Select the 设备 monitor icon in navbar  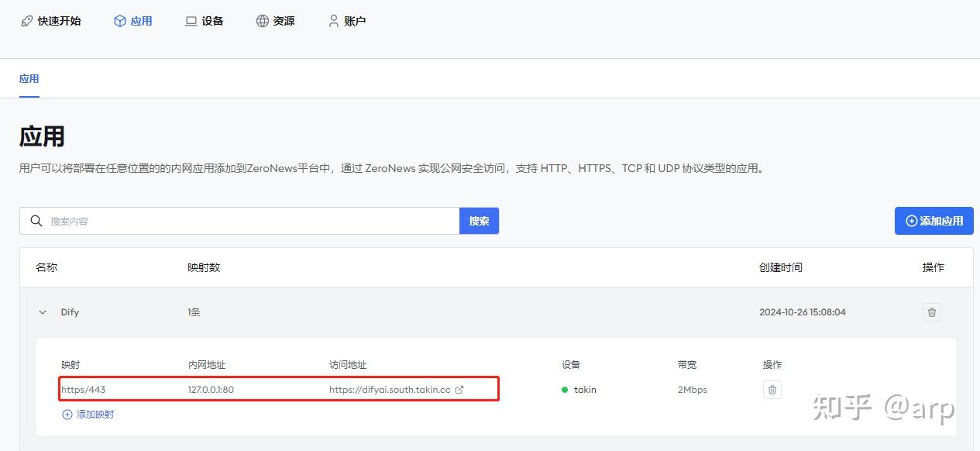click(x=190, y=21)
